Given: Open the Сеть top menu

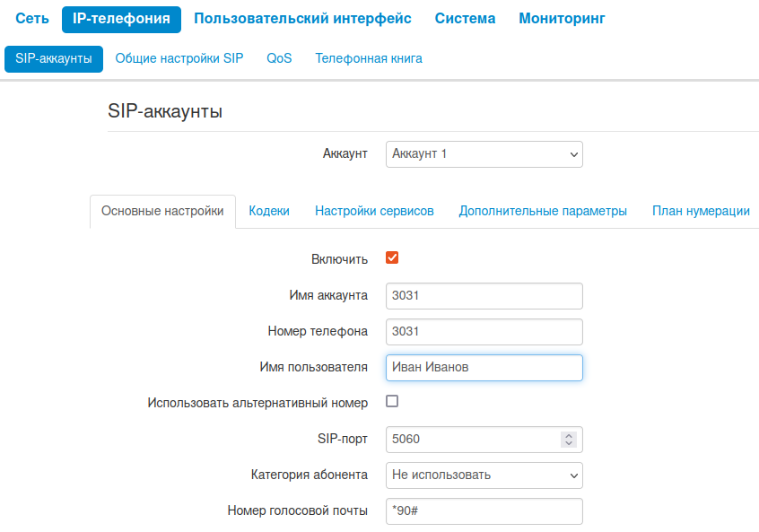Looking at the screenshot, I should pyautogui.click(x=31, y=19).
